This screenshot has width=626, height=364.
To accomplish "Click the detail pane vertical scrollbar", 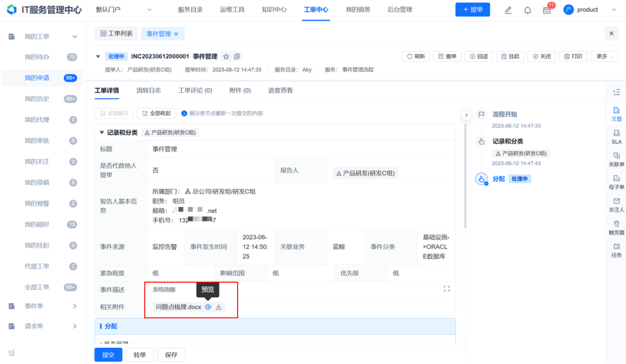I will coord(465,176).
